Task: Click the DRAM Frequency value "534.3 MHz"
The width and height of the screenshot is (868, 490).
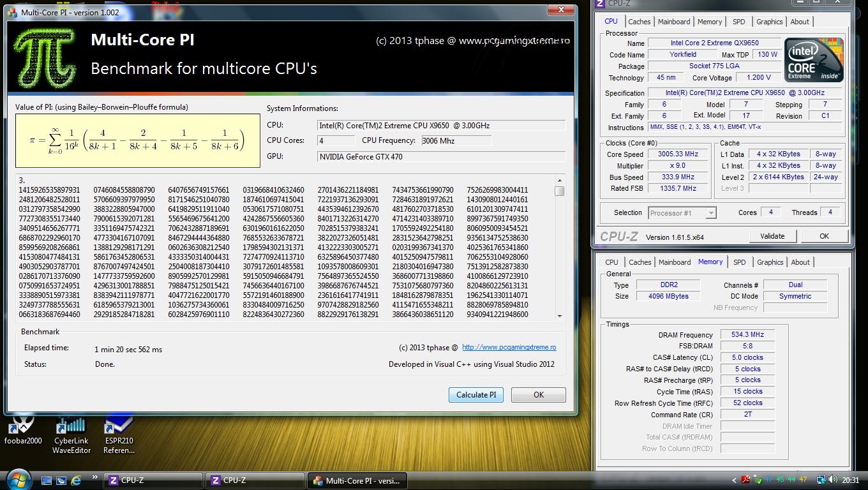Action: click(x=747, y=335)
